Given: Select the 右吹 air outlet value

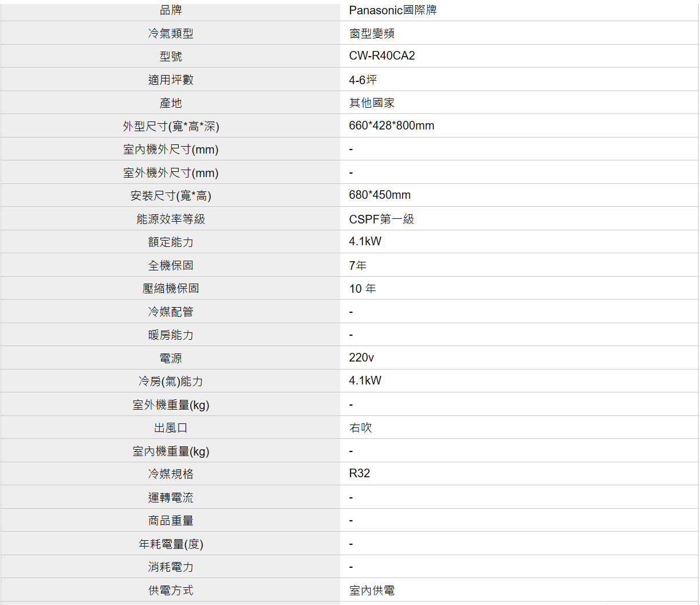Looking at the screenshot, I should 360,428.
